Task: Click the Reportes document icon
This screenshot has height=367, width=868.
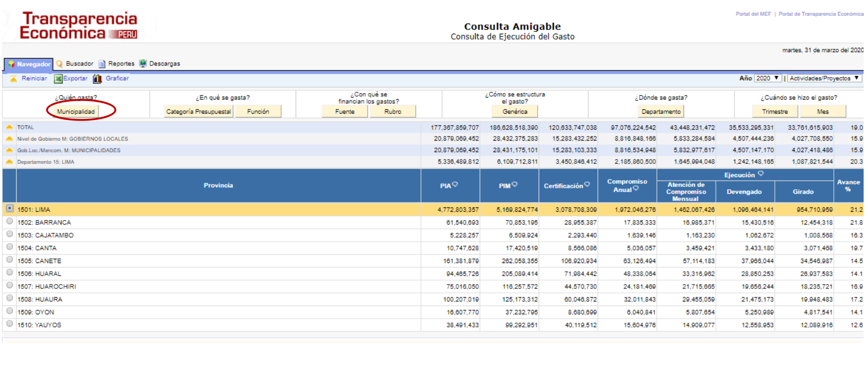Action: (102, 64)
